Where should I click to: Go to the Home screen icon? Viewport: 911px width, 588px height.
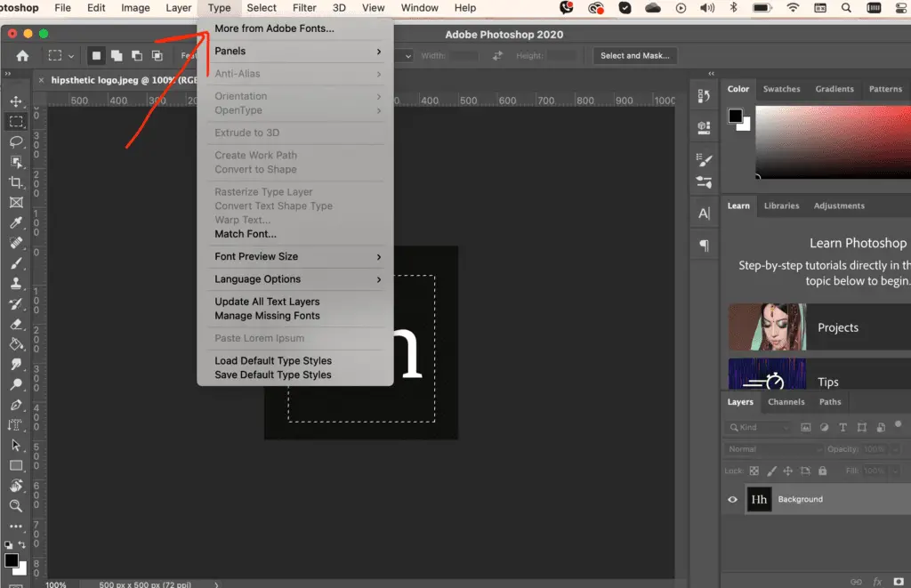pyautogui.click(x=22, y=56)
